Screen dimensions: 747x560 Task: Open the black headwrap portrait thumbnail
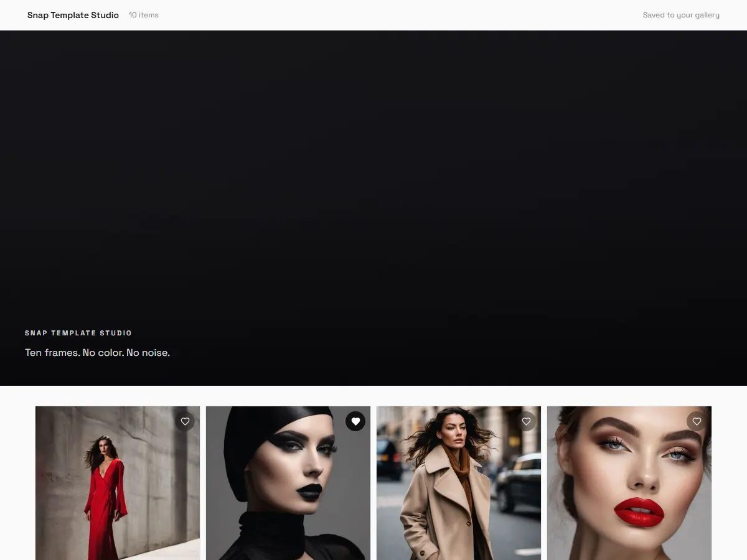[x=288, y=483]
